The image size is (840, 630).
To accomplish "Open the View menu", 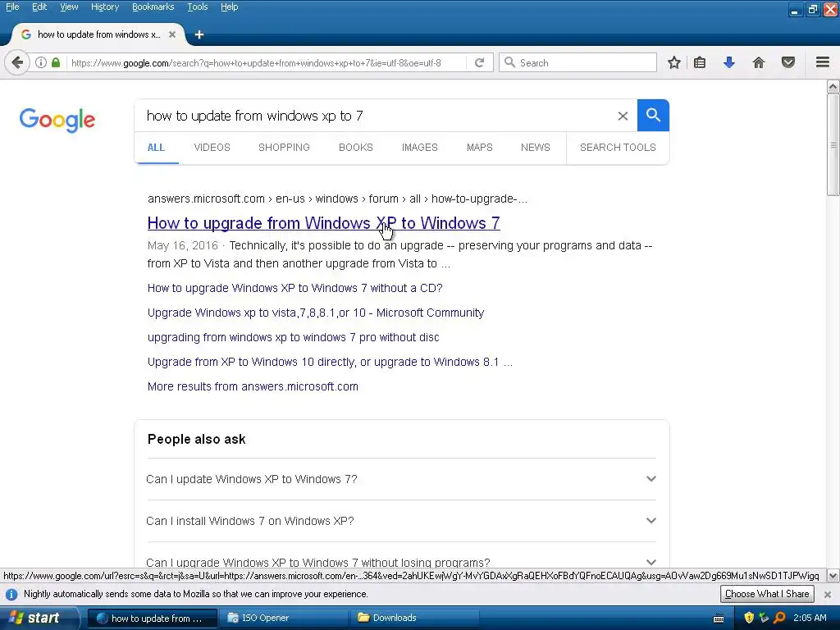I will tap(69, 7).
